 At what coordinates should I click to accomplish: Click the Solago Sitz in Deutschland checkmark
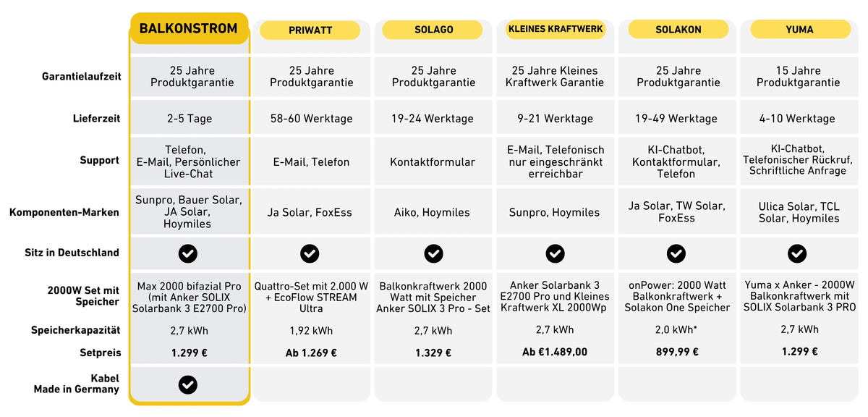tap(433, 253)
